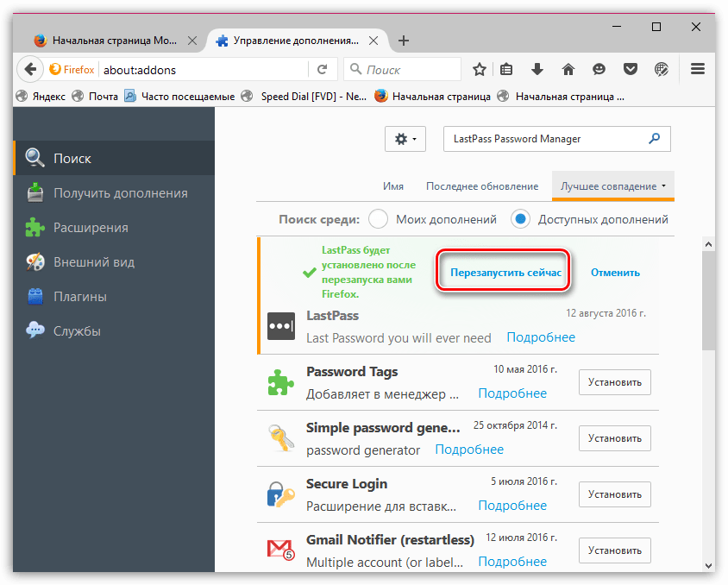Close the Начальная страница Mozilla tab
Image resolution: width=728 pixels, height=585 pixels.
click(192, 41)
